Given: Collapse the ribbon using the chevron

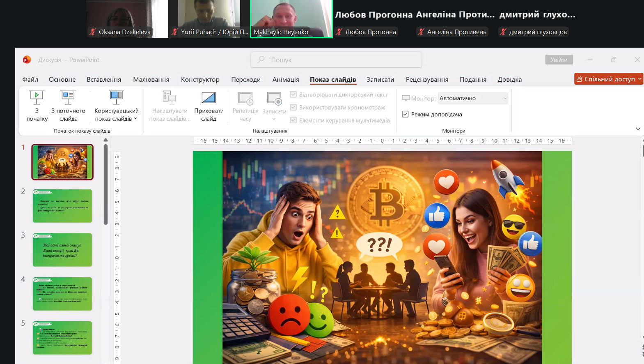Looking at the screenshot, I should 638,129.
